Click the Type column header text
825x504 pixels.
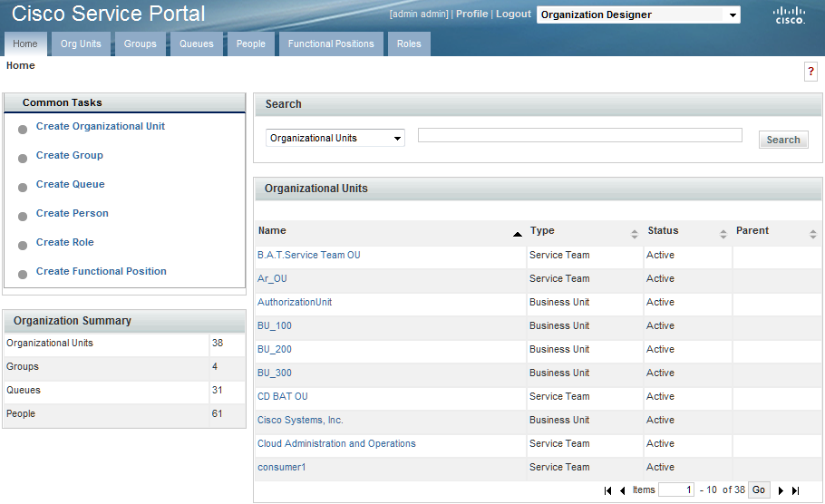pyautogui.click(x=542, y=230)
